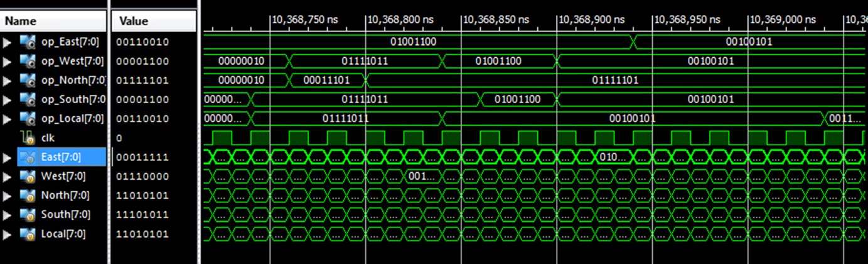This screenshot has width=868, height=264.
Task: Expand the West[7:0] bus
Action: pos(8,177)
